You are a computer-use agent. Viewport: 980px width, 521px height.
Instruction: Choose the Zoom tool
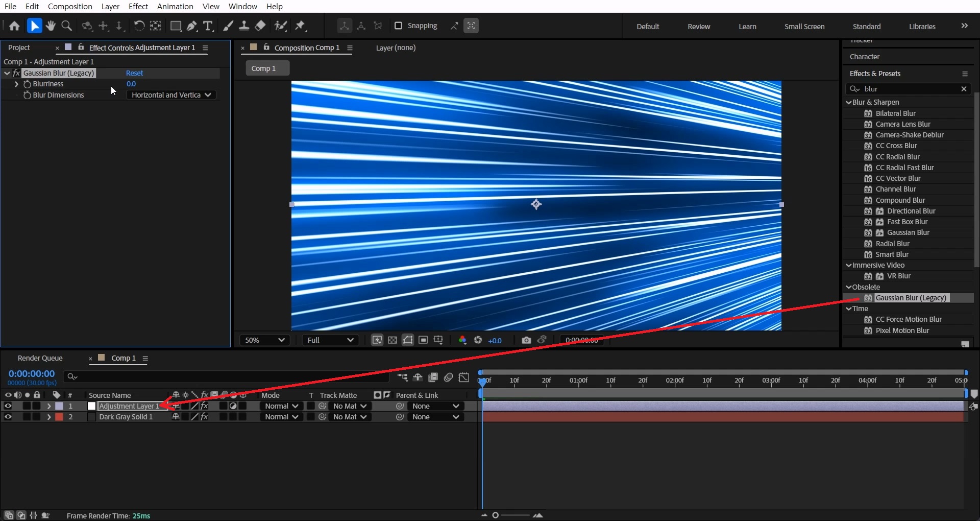[66, 26]
